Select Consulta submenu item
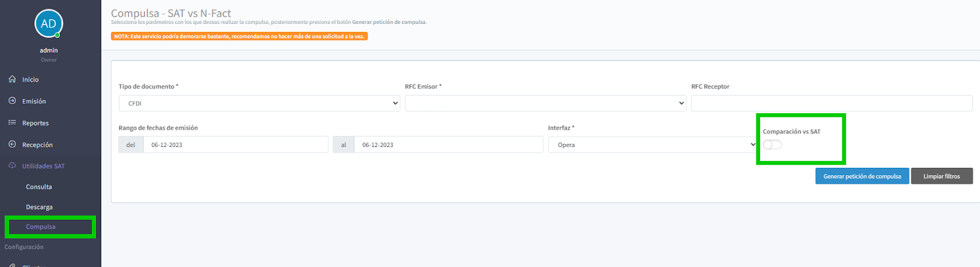The width and height of the screenshot is (980, 267). tap(39, 187)
